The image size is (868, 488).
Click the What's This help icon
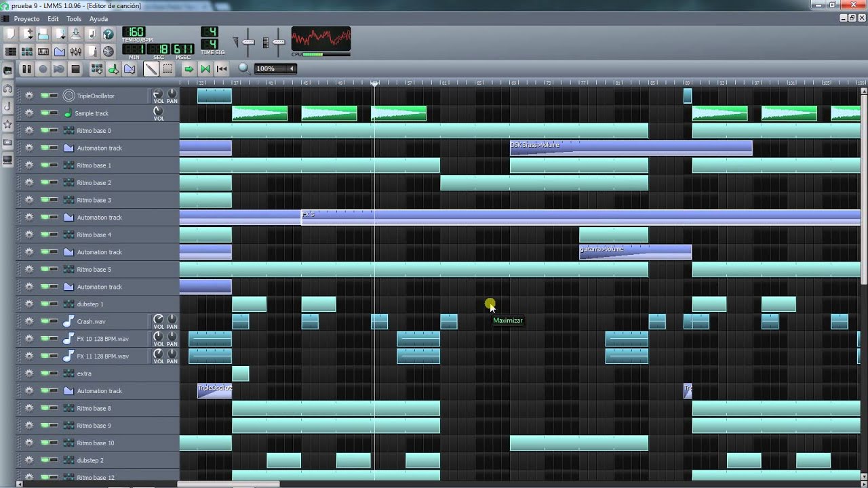click(x=108, y=34)
